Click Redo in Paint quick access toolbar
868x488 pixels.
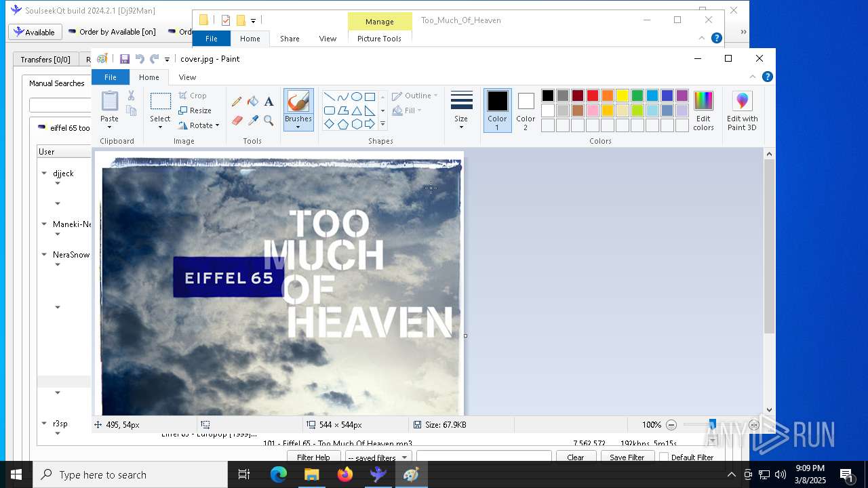coord(154,59)
